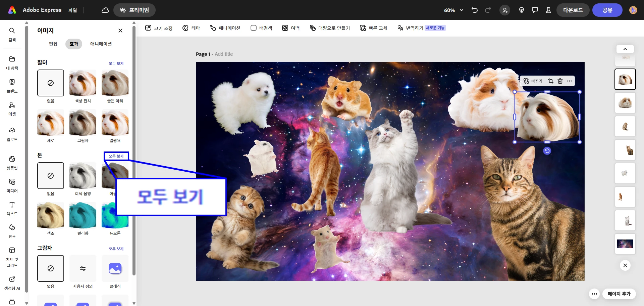Open the comments speech-bubble icon

535,10
